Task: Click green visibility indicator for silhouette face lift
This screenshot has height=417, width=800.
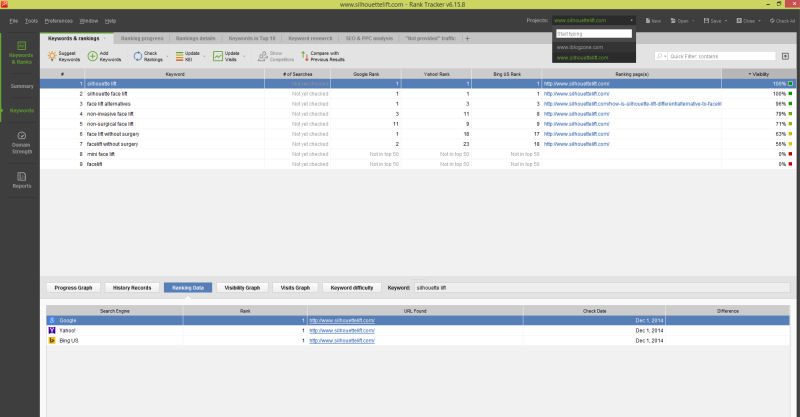Action: point(790,94)
